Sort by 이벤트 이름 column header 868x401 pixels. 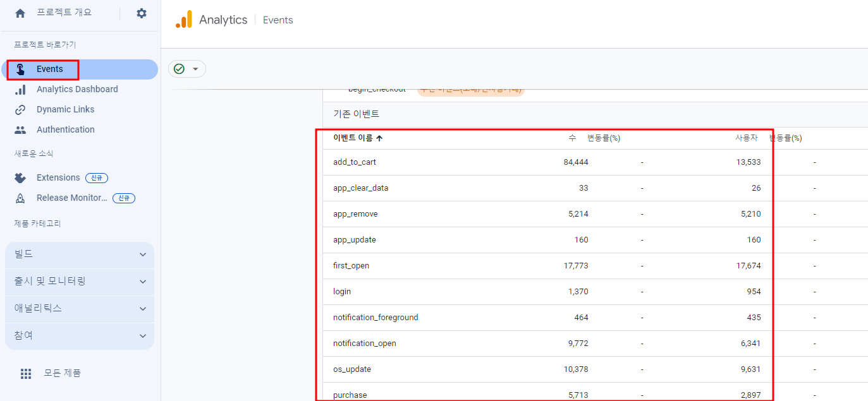point(353,138)
